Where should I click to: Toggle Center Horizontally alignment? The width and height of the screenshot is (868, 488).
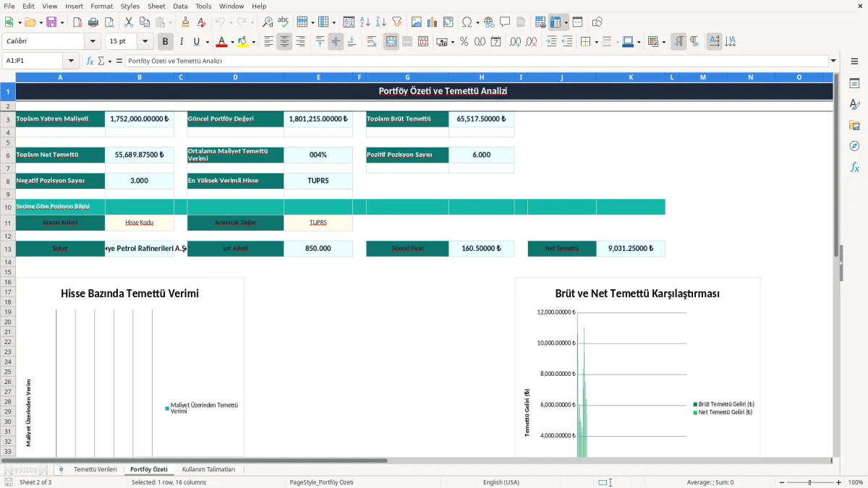pos(284,42)
